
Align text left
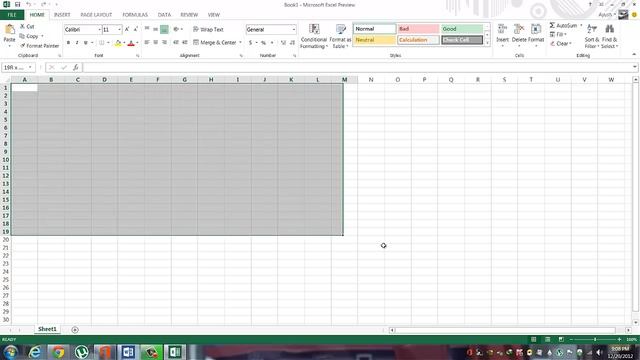pyautogui.click(x=147, y=42)
